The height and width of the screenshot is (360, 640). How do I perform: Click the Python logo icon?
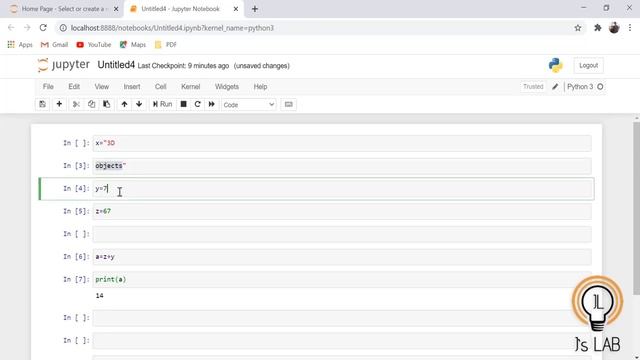tap(556, 65)
